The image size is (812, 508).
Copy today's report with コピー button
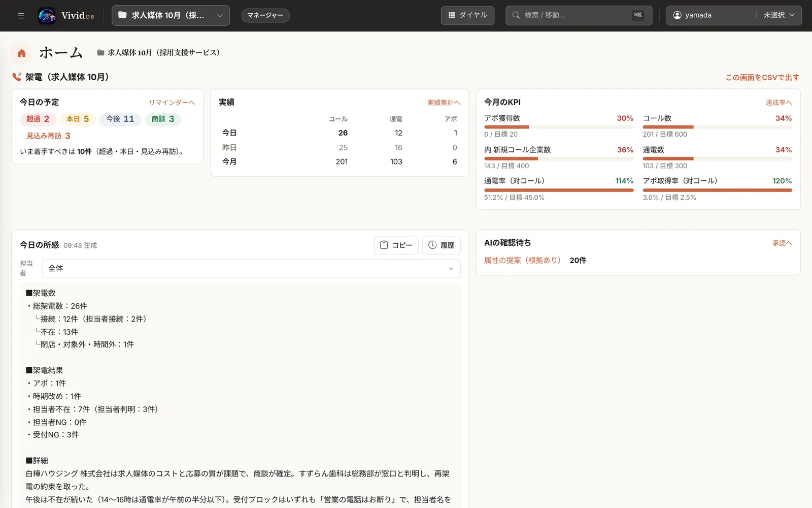(x=396, y=245)
